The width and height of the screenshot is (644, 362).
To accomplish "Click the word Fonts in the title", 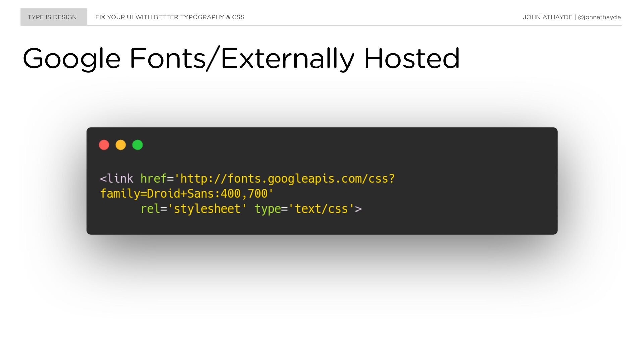I will point(168,59).
